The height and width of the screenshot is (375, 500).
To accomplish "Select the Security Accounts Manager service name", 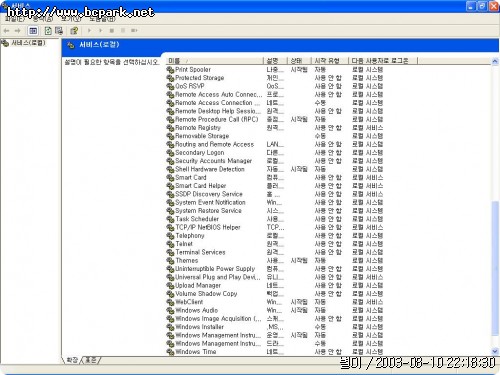I will point(214,161).
